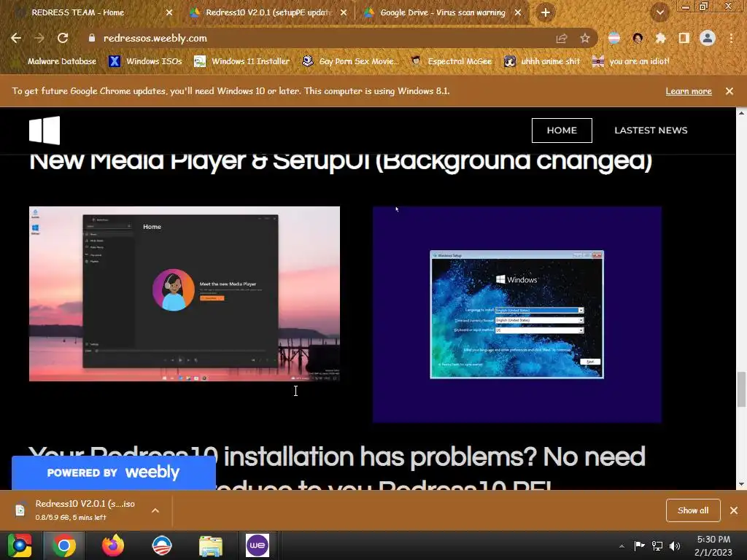
Task: Open the Windows ISOs bookmark
Action: [x=145, y=61]
